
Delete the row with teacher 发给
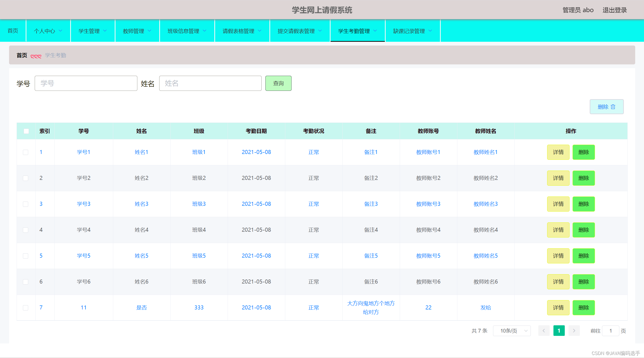pyautogui.click(x=584, y=308)
